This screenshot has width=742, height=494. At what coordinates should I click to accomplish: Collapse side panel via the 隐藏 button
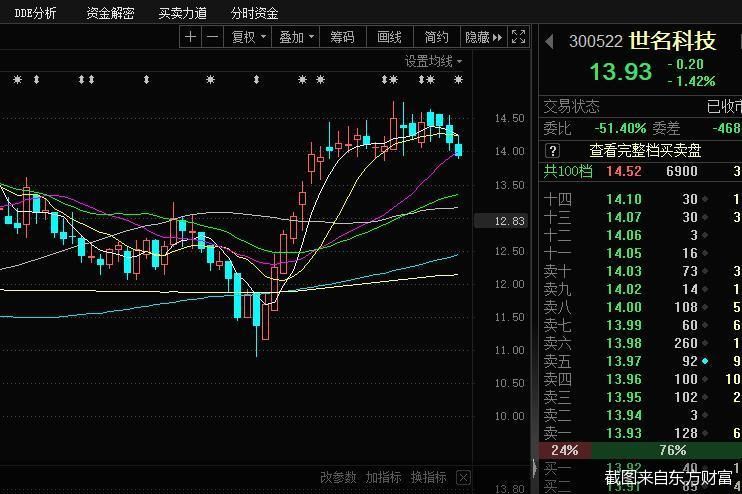[x=483, y=37]
